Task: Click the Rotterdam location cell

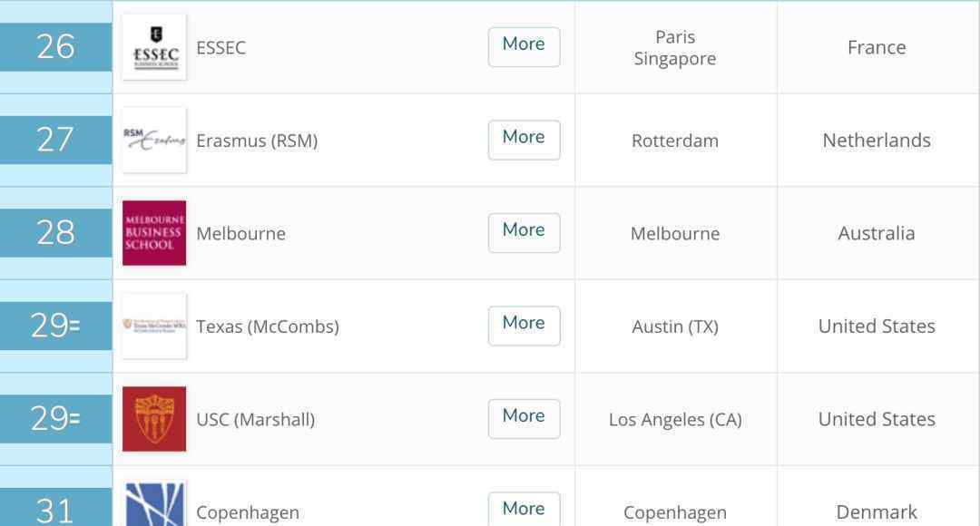Action: click(x=675, y=141)
